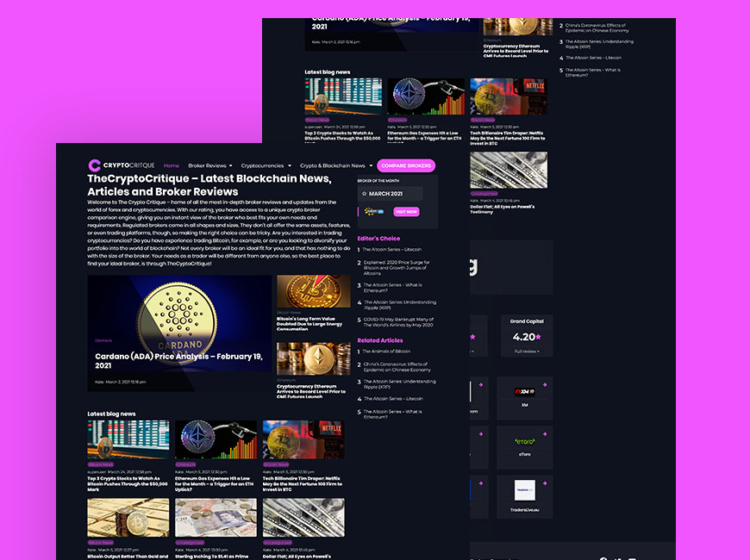750x560 pixels.
Task: Click the eToro broker logo
Action: (525, 441)
